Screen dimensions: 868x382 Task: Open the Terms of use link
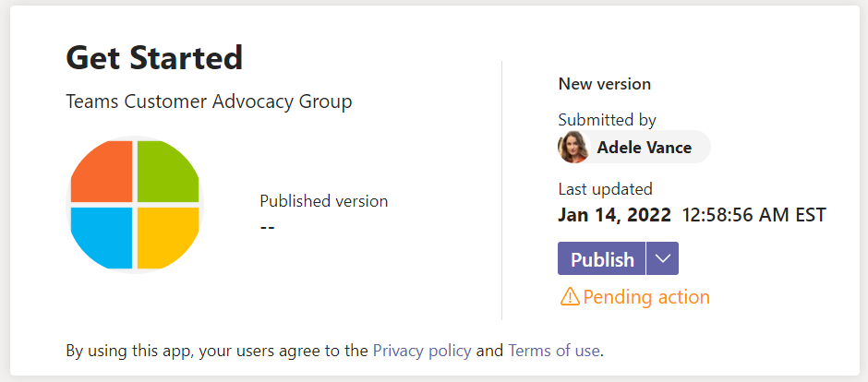tap(554, 351)
